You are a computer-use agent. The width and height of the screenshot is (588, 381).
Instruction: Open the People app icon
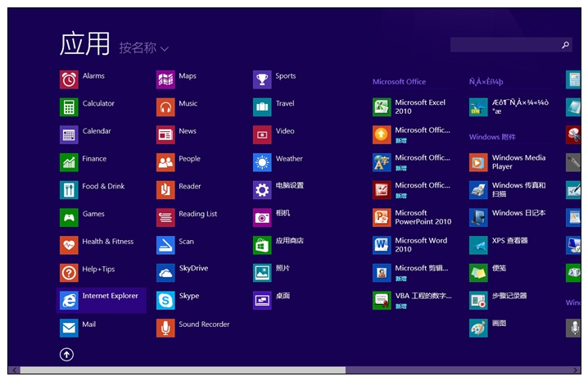click(x=165, y=162)
